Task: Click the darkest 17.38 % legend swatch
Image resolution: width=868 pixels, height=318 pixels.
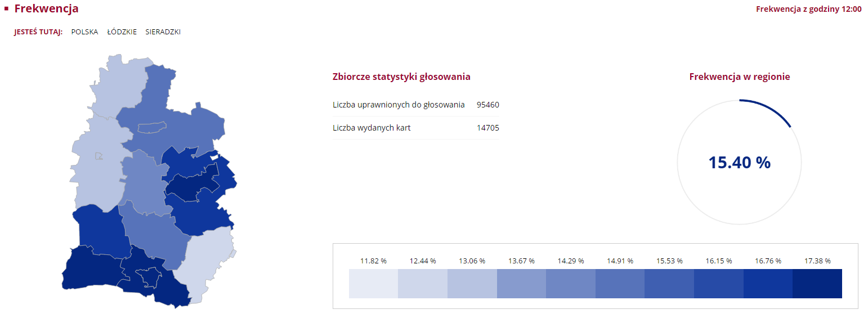Action: (x=817, y=283)
